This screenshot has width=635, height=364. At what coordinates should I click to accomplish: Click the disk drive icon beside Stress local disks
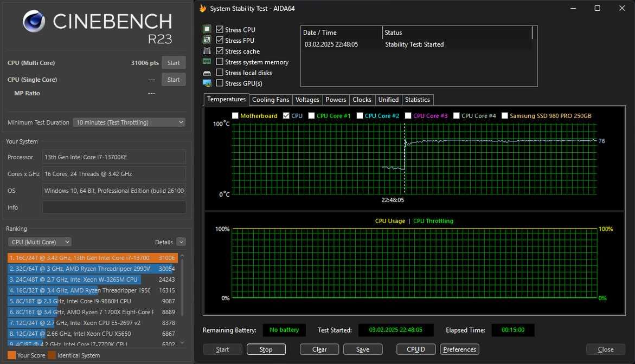coord(207,73)
